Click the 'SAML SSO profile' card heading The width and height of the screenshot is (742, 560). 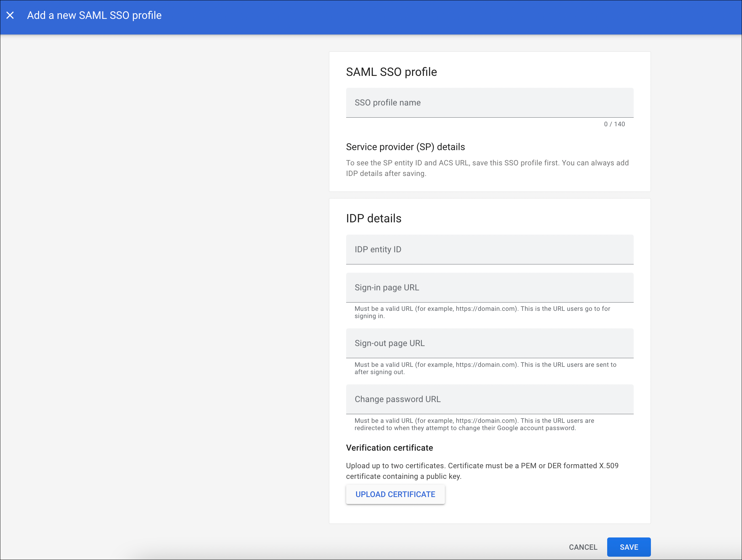391,72
